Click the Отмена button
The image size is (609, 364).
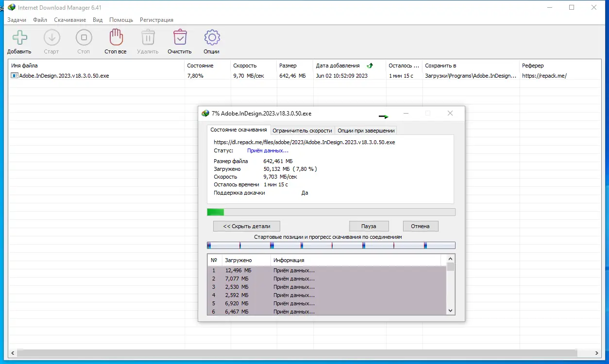(420, 226)
